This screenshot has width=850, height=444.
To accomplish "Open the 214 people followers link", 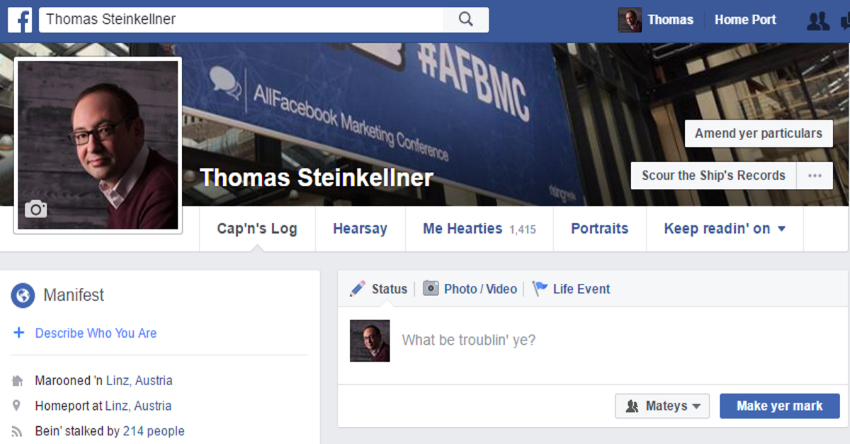I will pos(154,431).
